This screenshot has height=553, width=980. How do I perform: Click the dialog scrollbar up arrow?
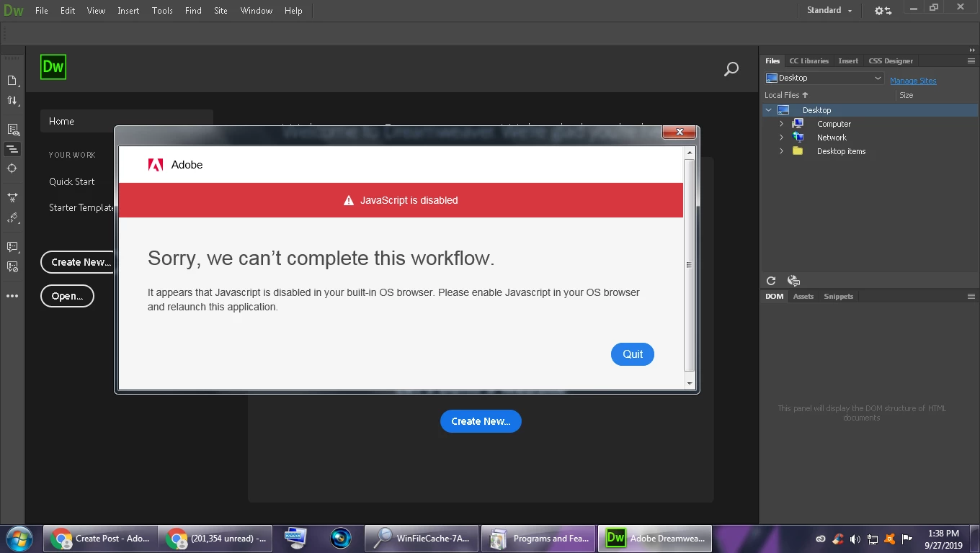coord(690,153)
